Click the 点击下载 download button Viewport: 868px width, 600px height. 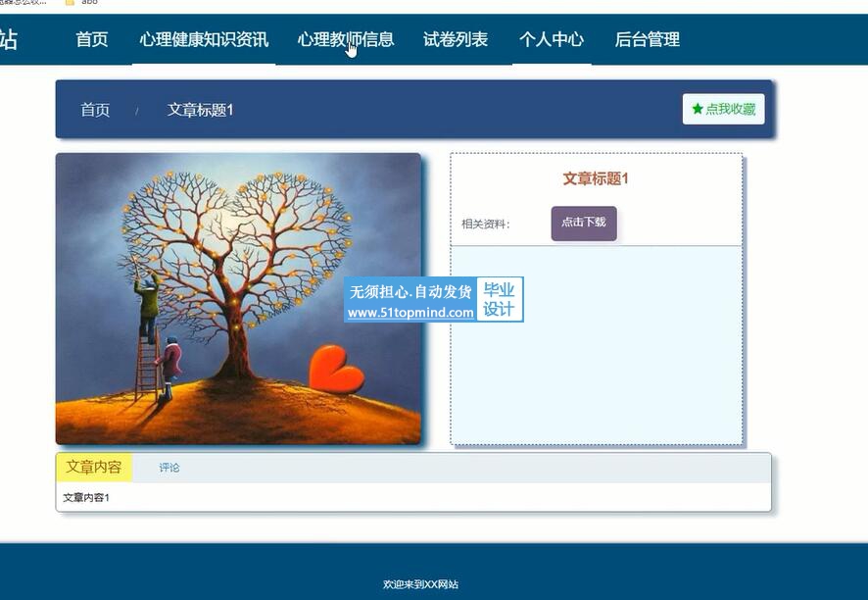point(584,224)
